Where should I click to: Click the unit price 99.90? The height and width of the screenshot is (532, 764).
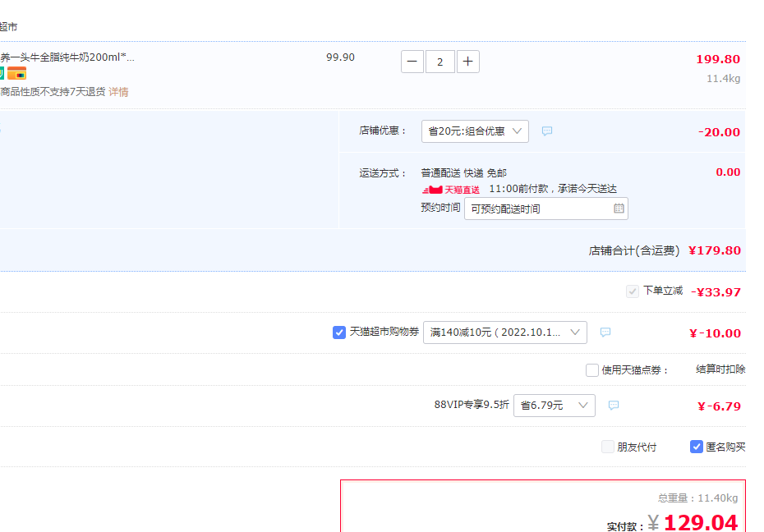tap(341, 57)
